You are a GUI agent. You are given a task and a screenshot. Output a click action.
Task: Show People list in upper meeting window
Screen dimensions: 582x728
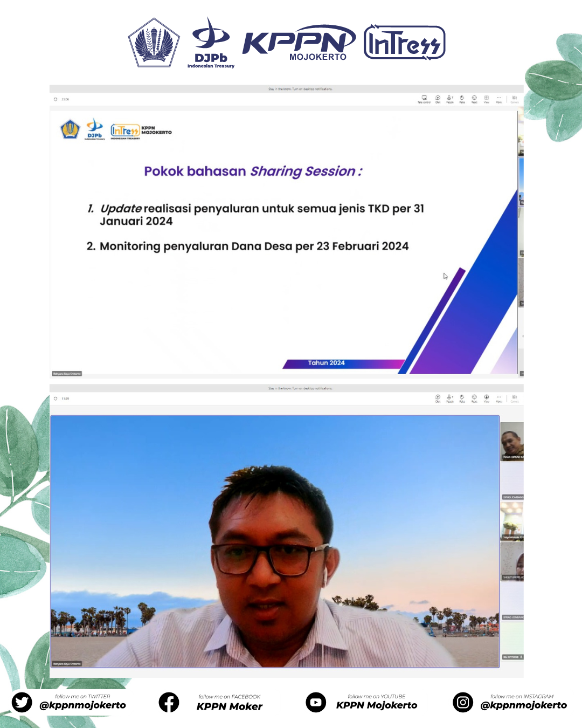coord(450,99)
